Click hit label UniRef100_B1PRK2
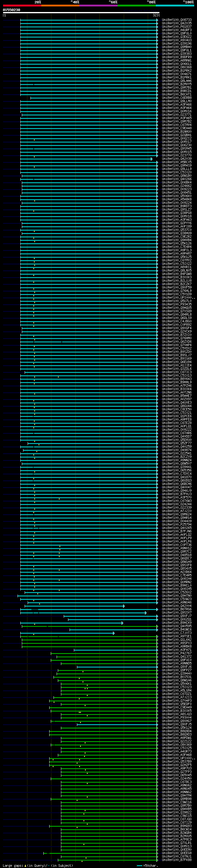197x868 pixels. coord(177,71)
